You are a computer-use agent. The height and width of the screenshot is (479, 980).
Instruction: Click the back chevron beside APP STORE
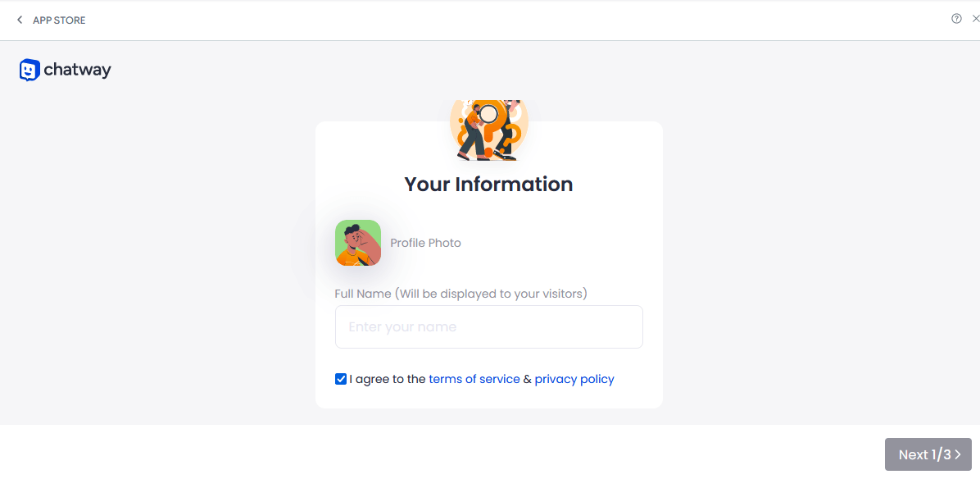point(20,20)
